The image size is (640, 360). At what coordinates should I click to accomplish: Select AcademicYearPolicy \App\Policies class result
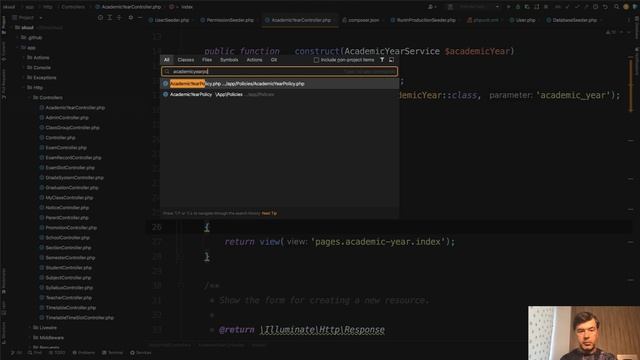click(x=280, y=94)
